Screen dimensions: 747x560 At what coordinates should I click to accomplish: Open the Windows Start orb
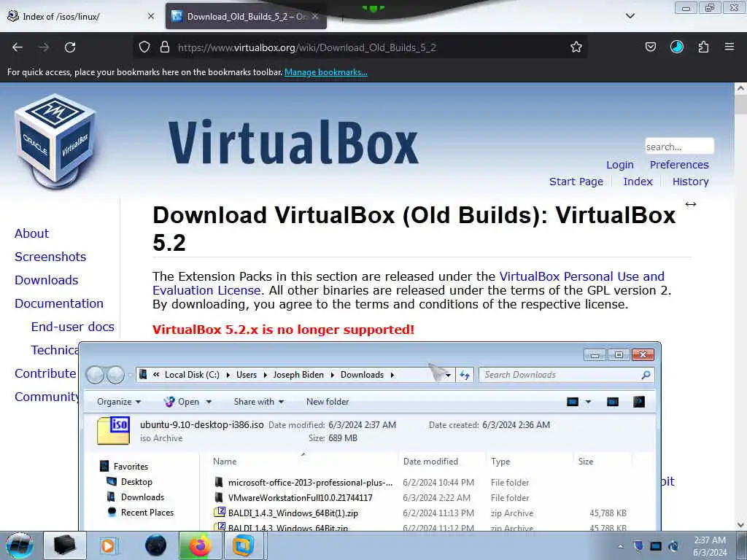(20, 545)
